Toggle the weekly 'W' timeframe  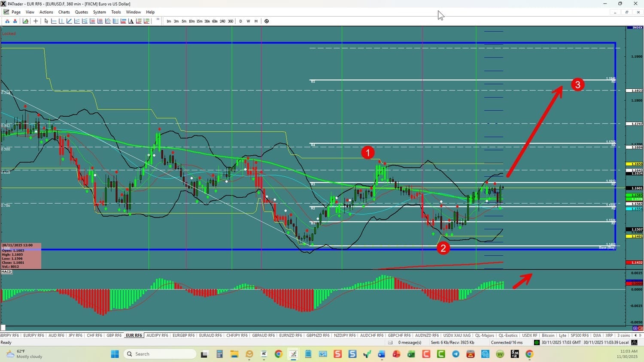coord(248,21)
